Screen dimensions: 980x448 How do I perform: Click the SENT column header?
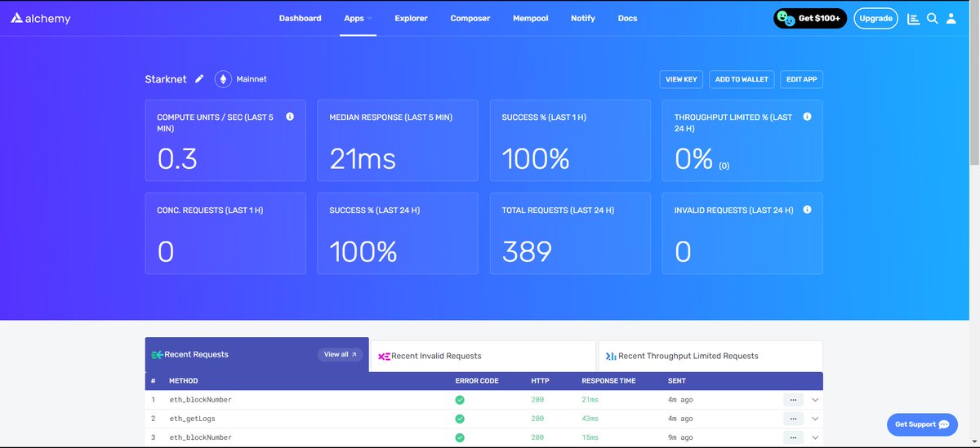click(x=677, y=381)
